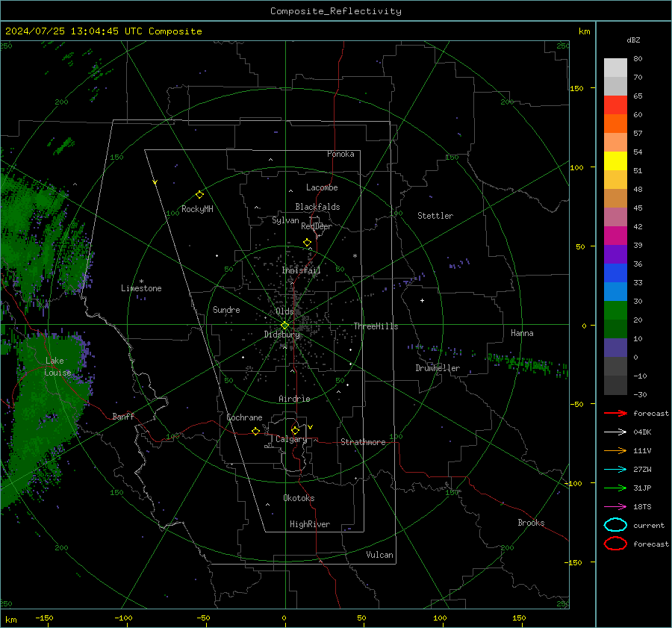Click the Vulcan label
Viewport: 672px width, 628px height.
379,555
